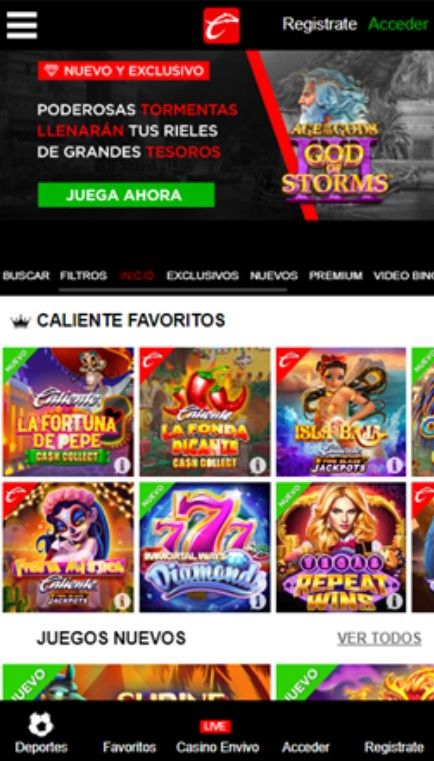Open the BUSCAR search tab
Screen dimensions: 434x761
click(26, 276)
